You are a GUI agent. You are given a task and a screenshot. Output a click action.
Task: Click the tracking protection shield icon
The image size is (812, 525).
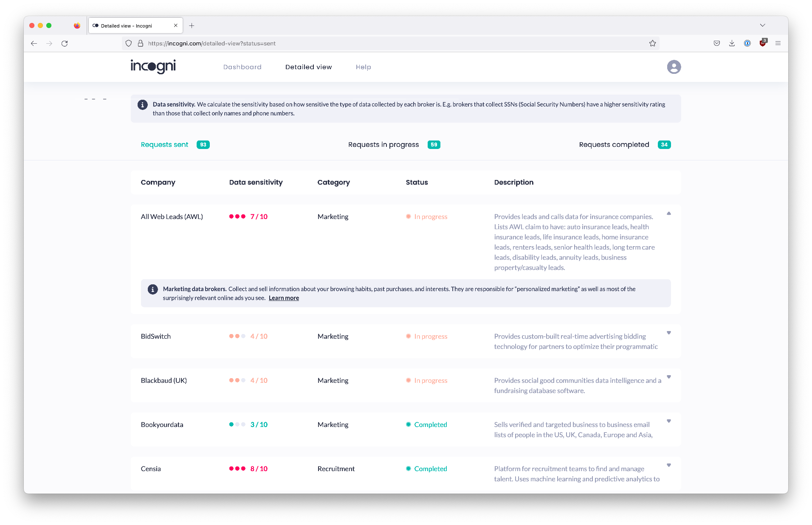[x=129, y=43]
